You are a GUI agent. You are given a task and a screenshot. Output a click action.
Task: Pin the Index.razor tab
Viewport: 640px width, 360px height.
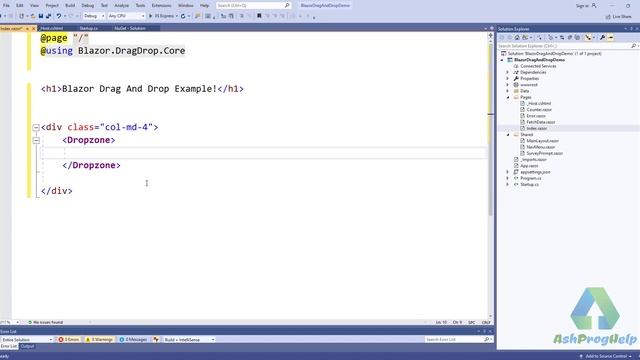27,29
